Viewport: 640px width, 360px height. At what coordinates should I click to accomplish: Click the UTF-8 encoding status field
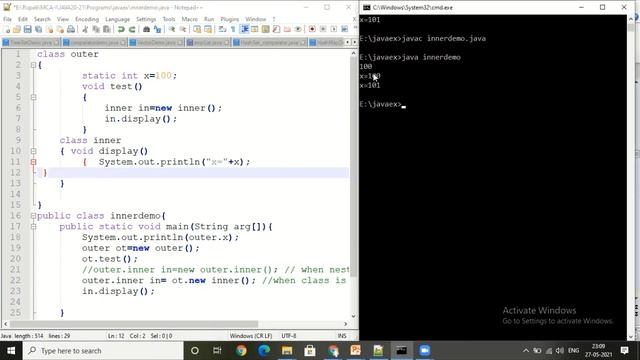(x=289, y=336)
